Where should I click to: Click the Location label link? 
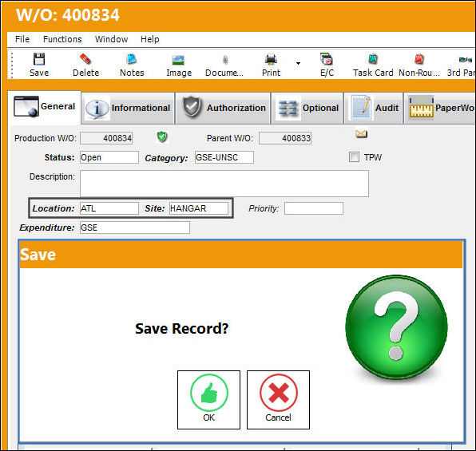(54, 208)
